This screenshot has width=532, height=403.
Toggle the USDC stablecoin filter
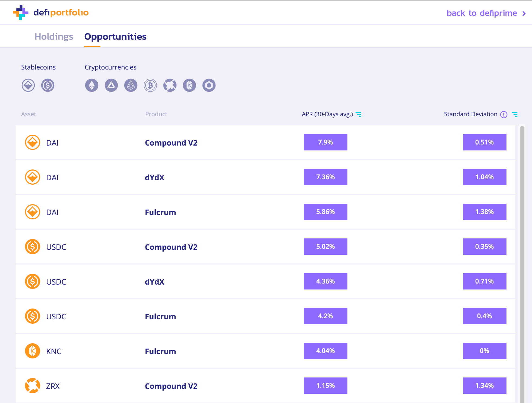click(47, 85)
